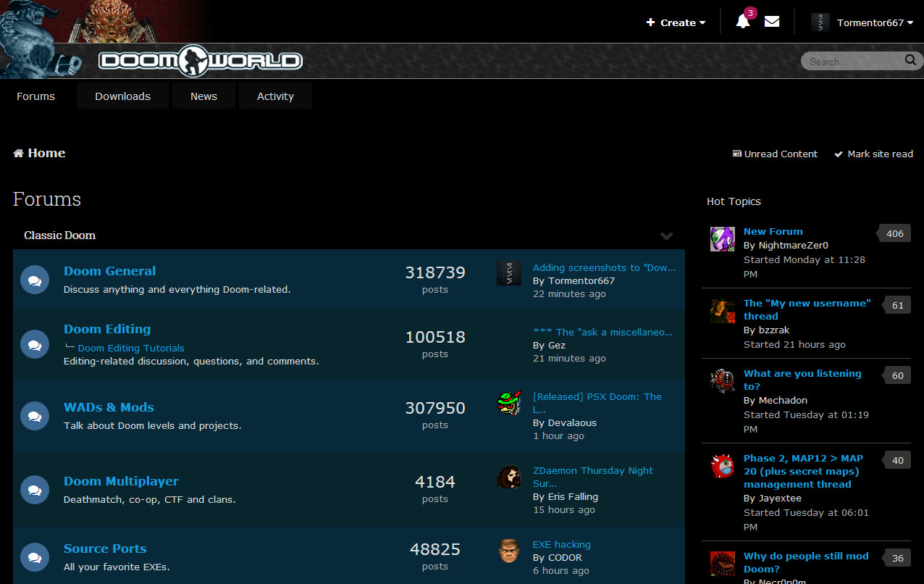The width and height of the screenshot is (924, 584).
Task: Open the Doom Multiplayer forum
Action: (x=121, y=481)
